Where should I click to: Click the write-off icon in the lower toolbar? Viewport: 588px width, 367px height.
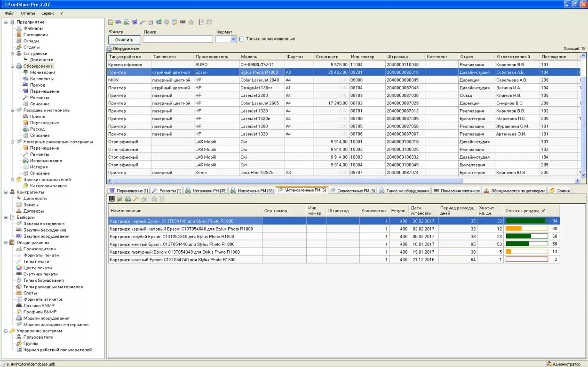pos(144,199)
